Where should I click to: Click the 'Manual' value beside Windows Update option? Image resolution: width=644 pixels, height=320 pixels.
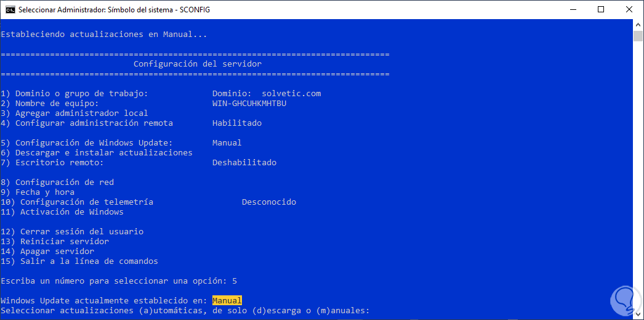coord(227,142)
